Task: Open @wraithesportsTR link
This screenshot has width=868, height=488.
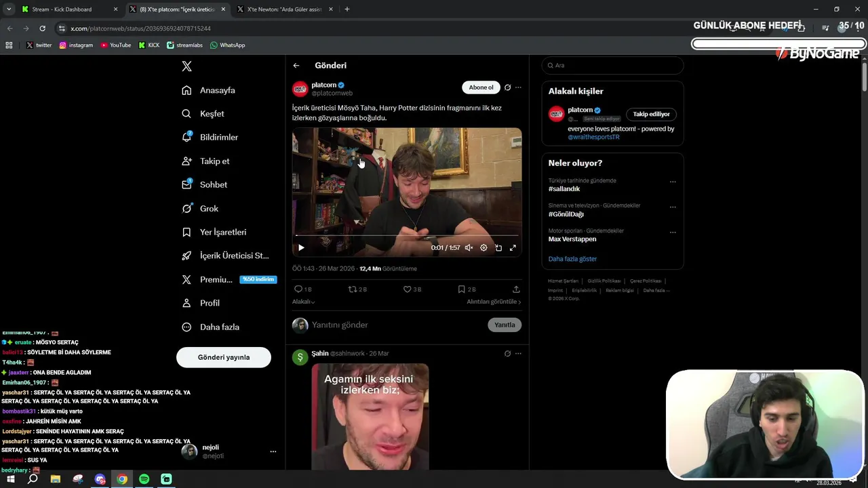Action: point(593,137)
